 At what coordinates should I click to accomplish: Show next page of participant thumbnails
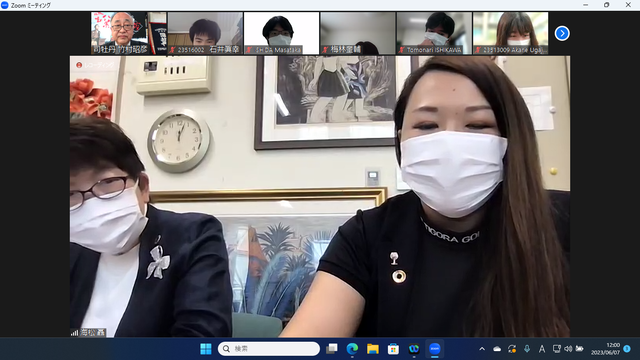(562, 33)
